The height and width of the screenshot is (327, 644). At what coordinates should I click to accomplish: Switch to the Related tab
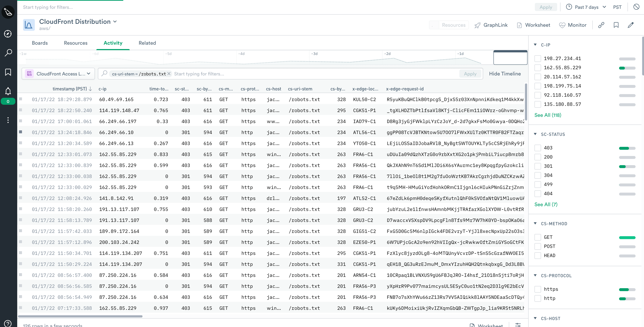(x=147, y=43)
